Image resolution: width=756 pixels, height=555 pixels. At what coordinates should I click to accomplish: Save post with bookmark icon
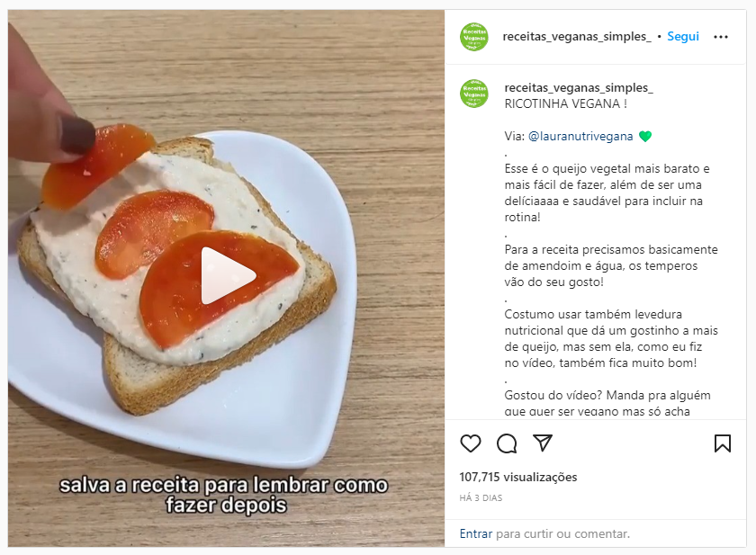[x=722, y=443]
